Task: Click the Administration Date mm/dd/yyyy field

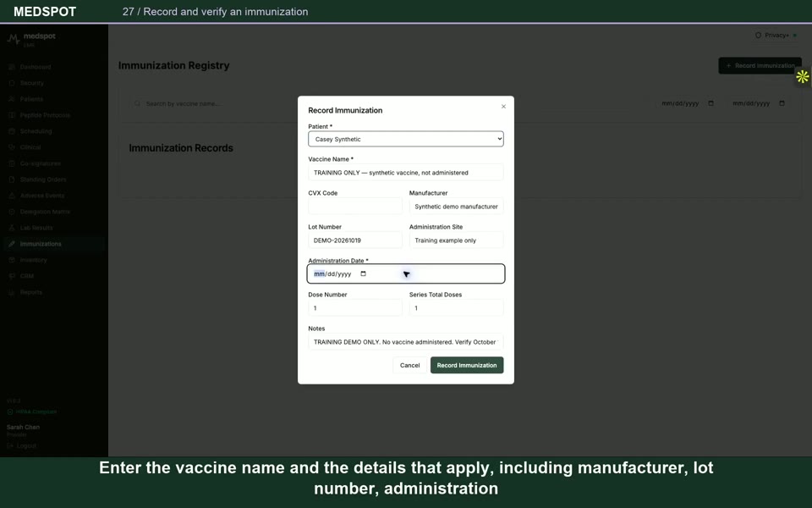Action: click(x=405, y=273)
